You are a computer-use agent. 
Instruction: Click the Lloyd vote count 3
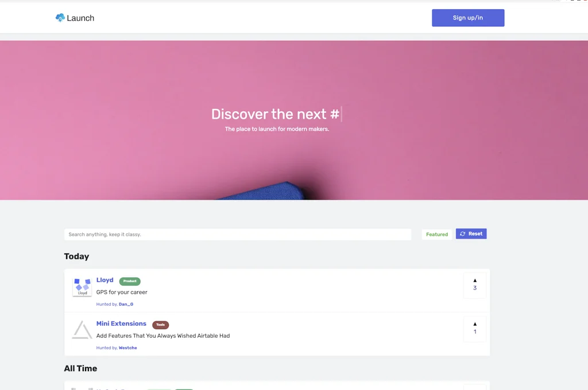point(475,288)
